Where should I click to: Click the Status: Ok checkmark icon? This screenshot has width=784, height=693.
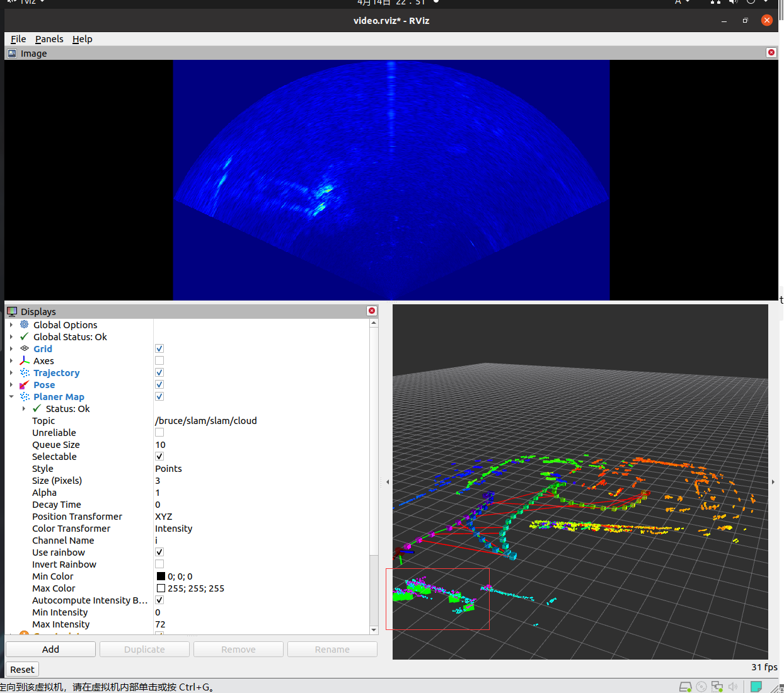37,408
